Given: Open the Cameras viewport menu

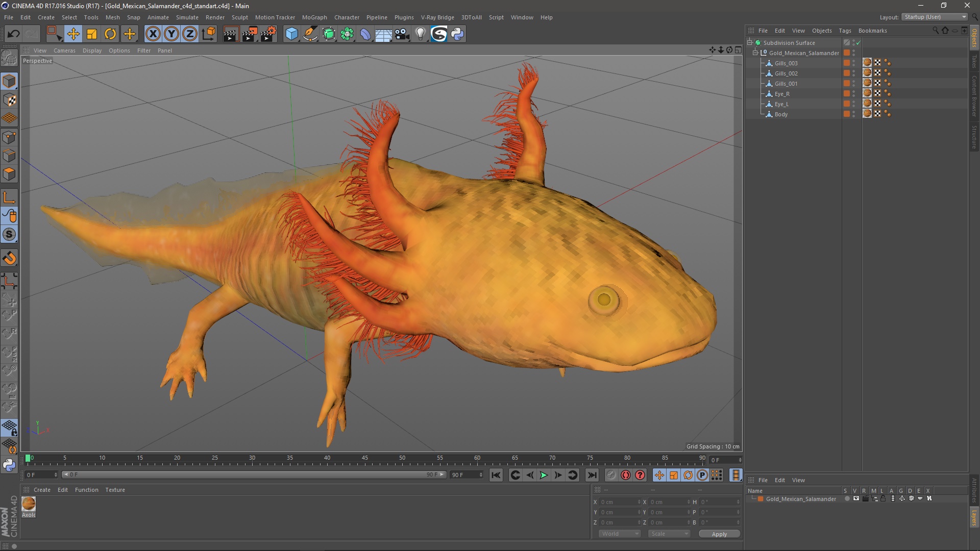Looking at the screenshot, I should 64,51.
